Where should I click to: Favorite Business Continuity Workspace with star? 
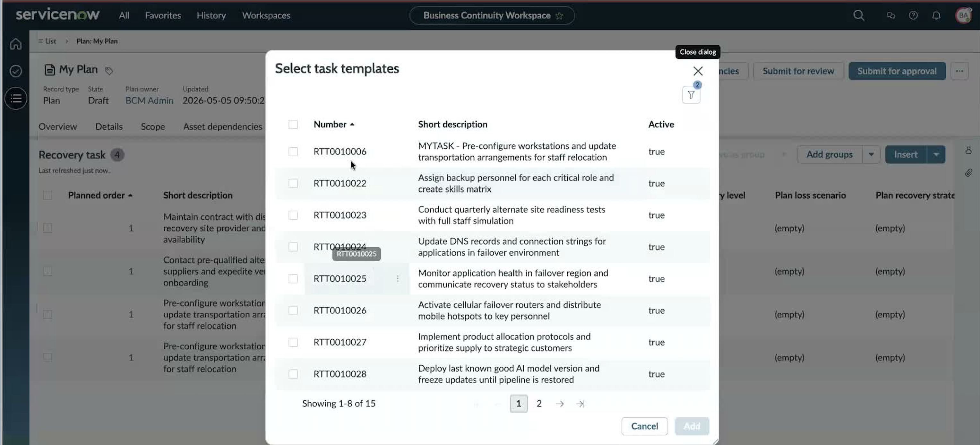[x=559, y=16]
